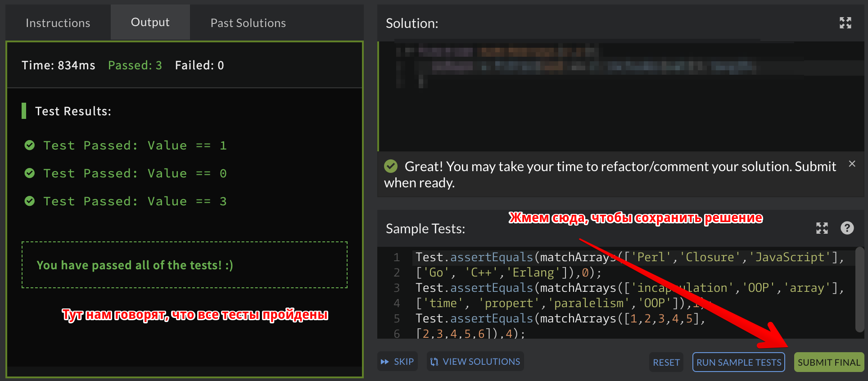Click the 'Time: 834ms' readout
The image size is (868, 381).
[x=59, y=65]
